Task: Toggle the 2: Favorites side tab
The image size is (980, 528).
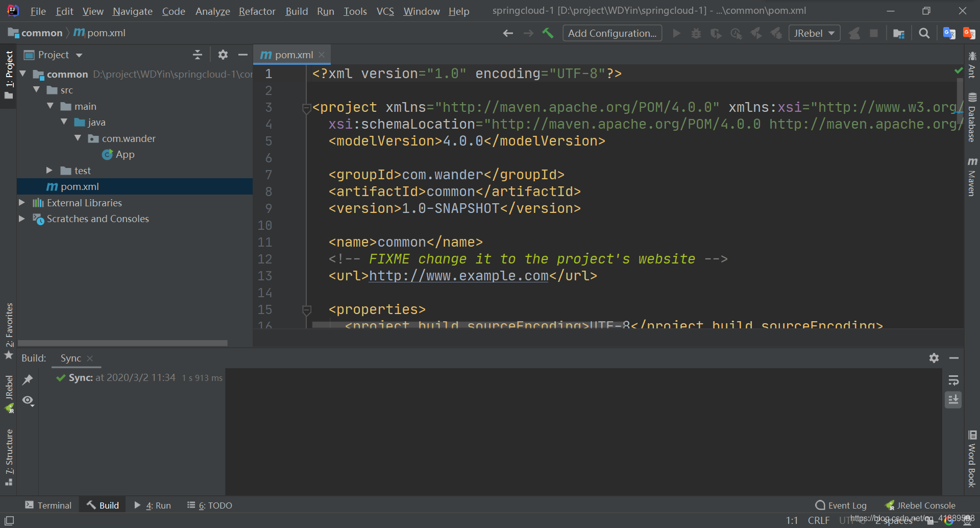Action: [x=9, y=331]
